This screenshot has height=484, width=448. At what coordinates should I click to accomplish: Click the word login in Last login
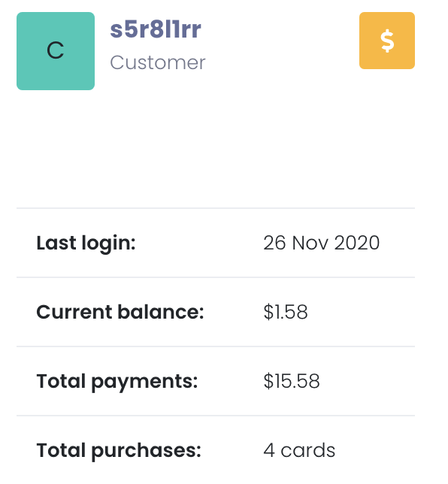click(x=108, y=244)
